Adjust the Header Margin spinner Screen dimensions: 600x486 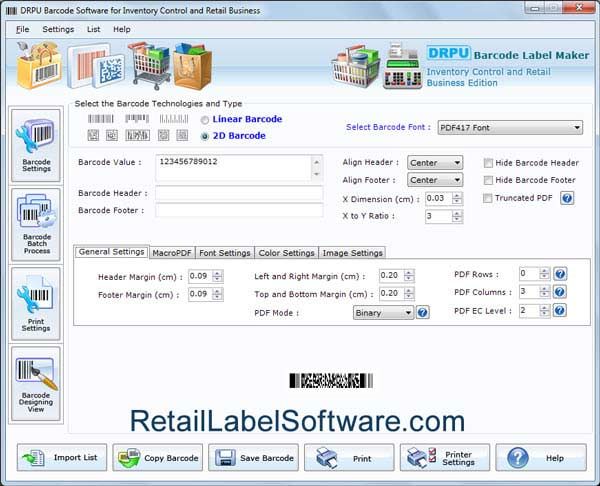[x=217, y=276]
